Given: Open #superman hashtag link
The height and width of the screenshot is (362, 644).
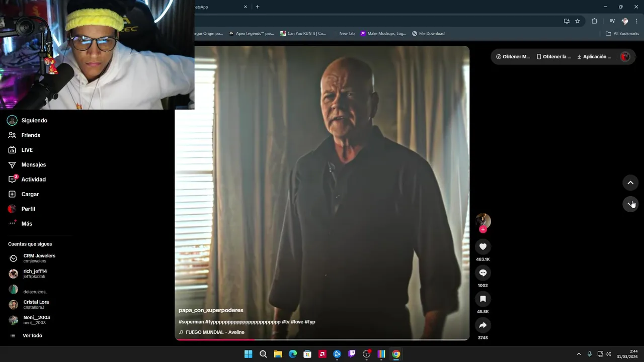Looking at the screenshot, I should 191,322.
